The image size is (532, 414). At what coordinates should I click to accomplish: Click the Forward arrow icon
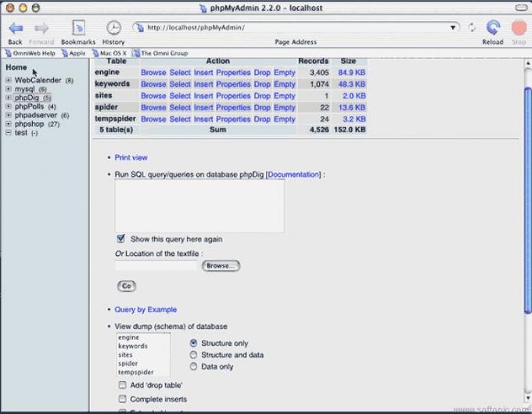(x=41, y=28)
